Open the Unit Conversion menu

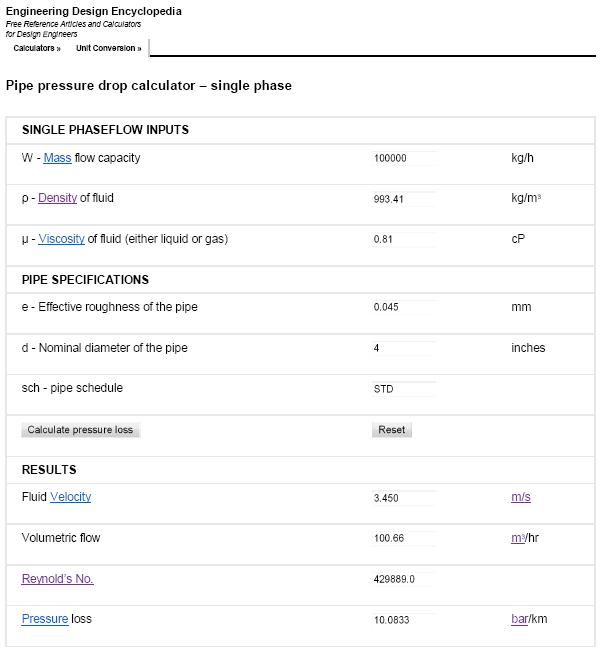108,48
